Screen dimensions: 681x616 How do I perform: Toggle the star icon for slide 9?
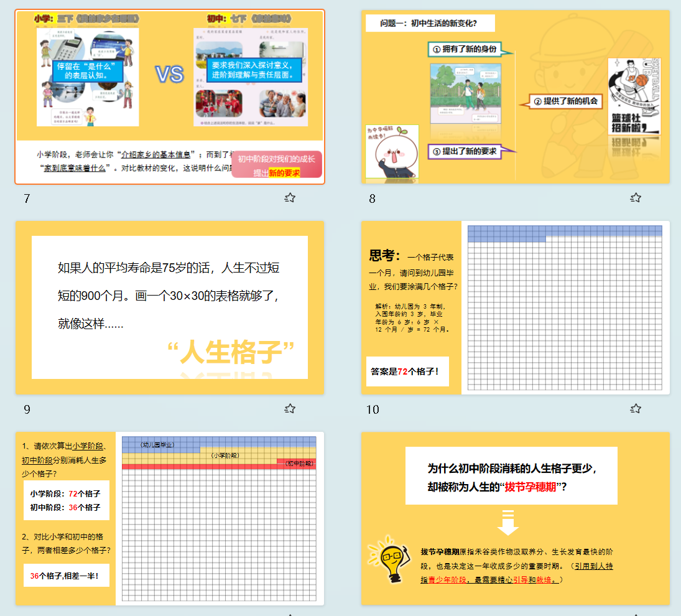pyautogui.click(x=290, y=409)
